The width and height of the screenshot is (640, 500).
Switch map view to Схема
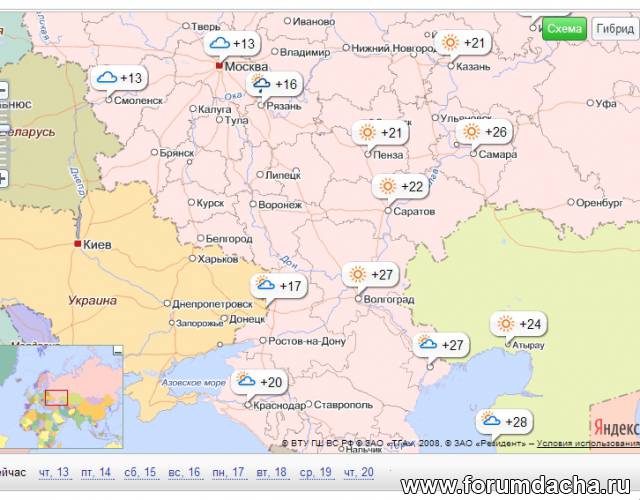click(565, 29)
